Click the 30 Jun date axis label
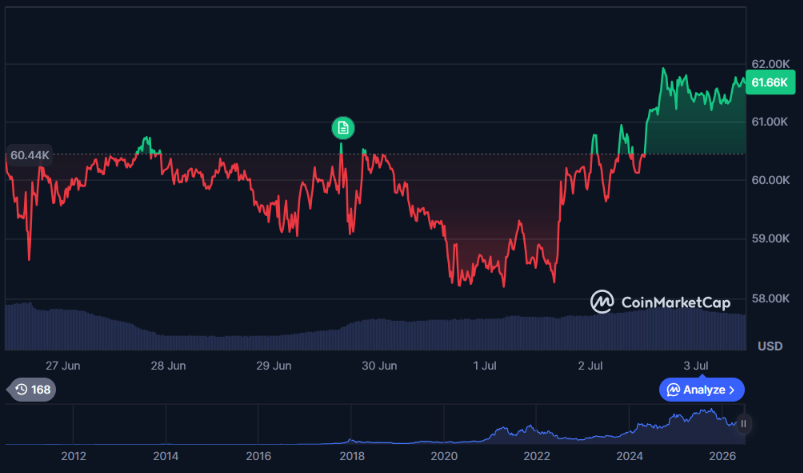This screenshot has height=473, width=803. (379, 366)
